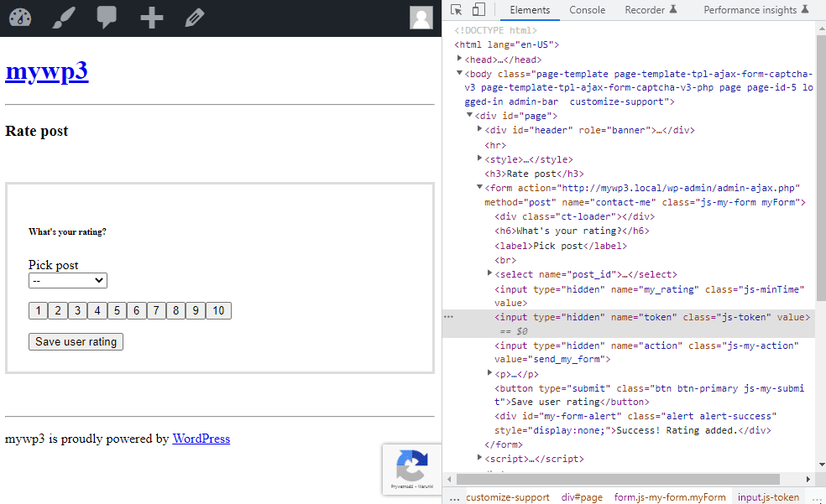The height and width of the screenshot is (504, 826).
Task: Expand the select post_id node
Action: click(489, 273)
